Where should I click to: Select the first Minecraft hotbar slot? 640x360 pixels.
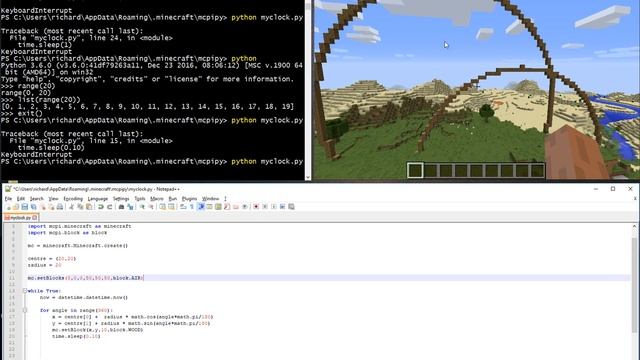[x=415, y=170]
